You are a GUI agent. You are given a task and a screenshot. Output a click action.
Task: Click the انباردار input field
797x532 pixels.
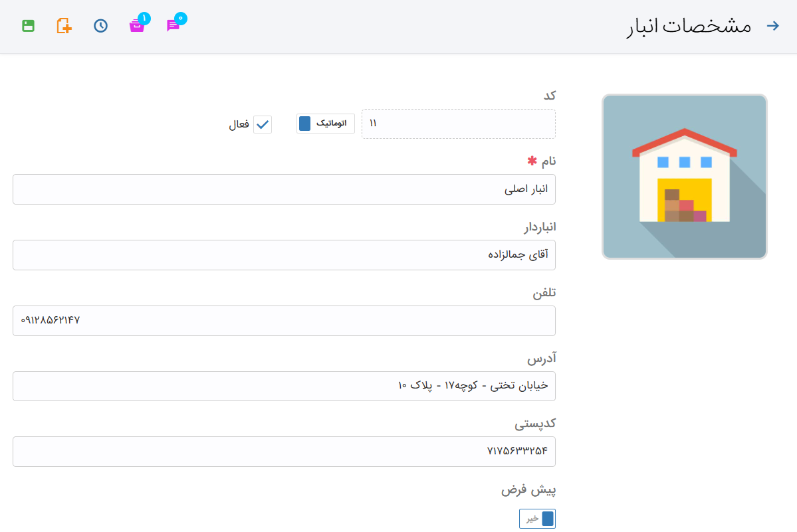coord(284,255)
